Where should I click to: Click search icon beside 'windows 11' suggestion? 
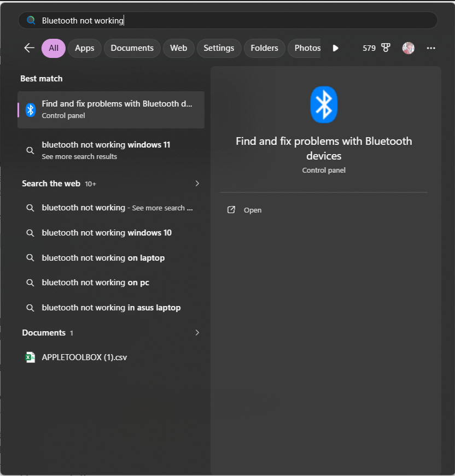(x=30, y=150)
